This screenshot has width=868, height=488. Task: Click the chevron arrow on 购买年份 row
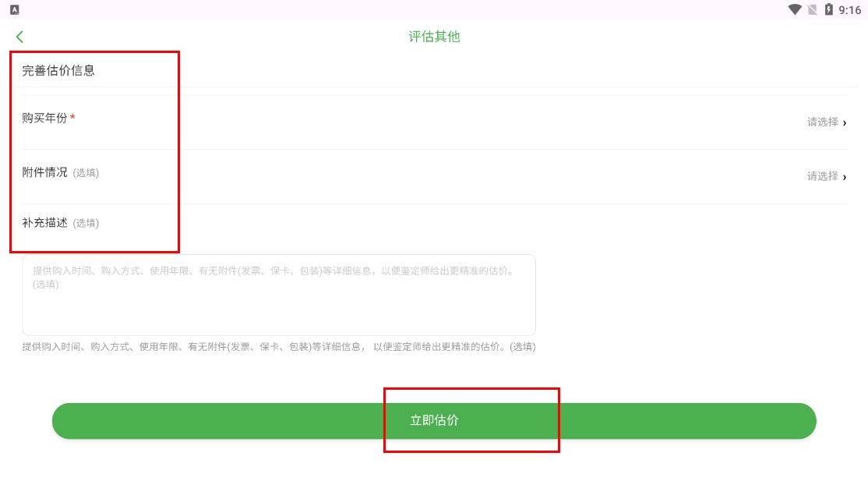845,122
